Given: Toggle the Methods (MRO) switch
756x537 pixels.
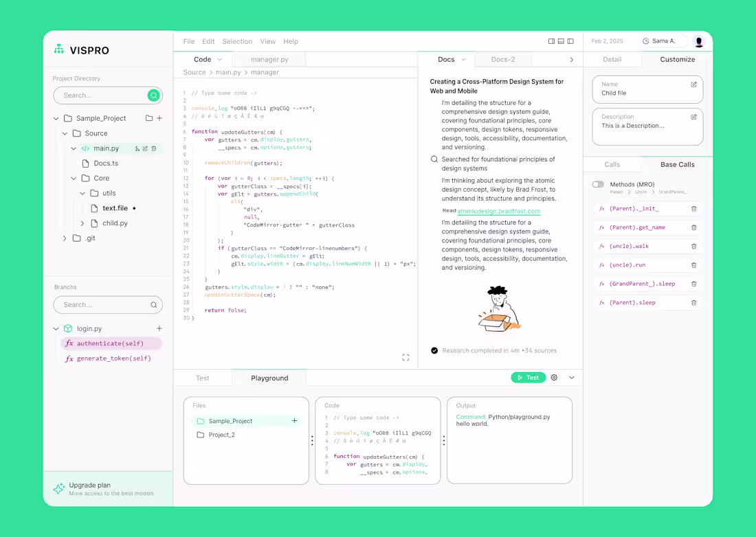Looking at the screenshot, I should pos(599,185).
